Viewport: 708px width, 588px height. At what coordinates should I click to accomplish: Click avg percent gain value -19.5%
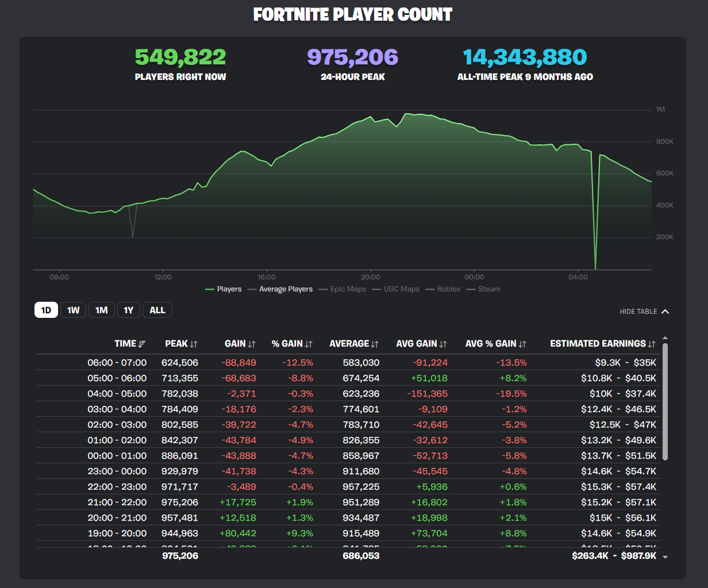(x=510, y=394)
